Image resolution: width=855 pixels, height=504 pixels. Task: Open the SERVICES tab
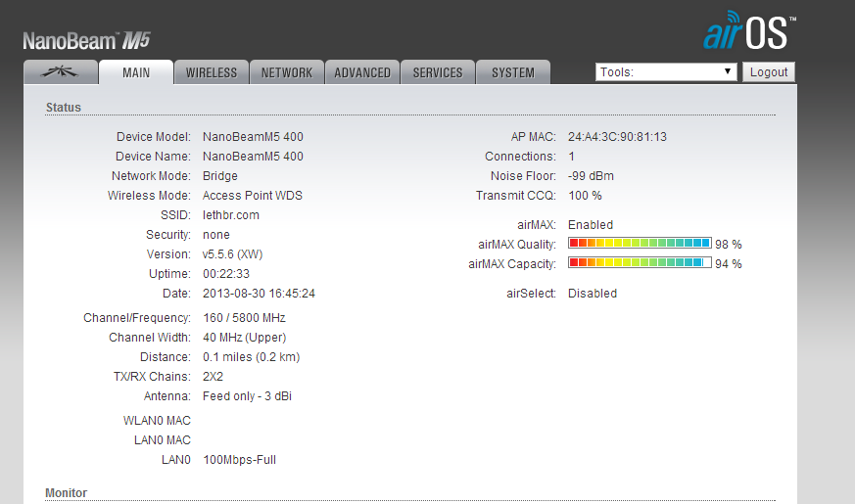[x=438, y=72]
